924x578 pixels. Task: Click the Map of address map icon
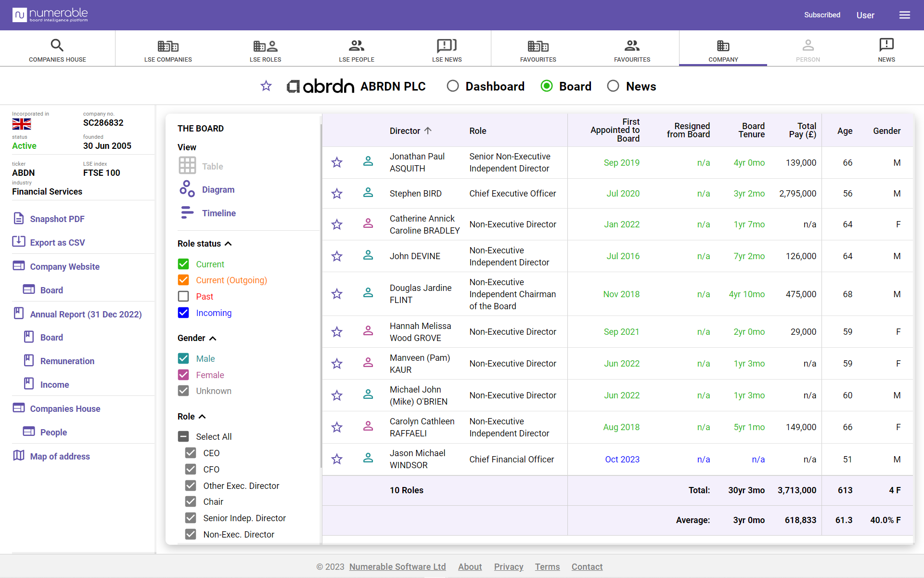coord(19,456)
